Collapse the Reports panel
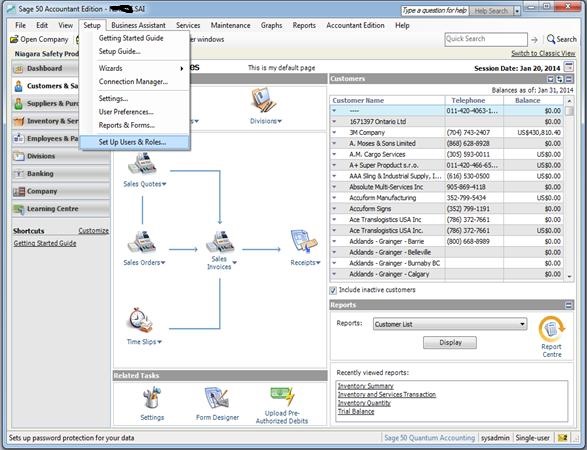The width and height of the screenshot is (587, 450). coord(569,305)
